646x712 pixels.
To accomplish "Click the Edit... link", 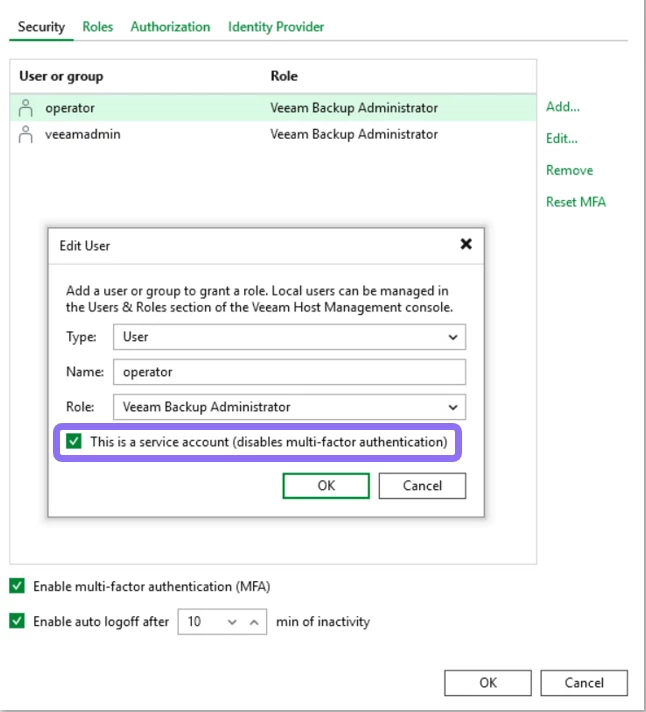I will coord(562,138).
